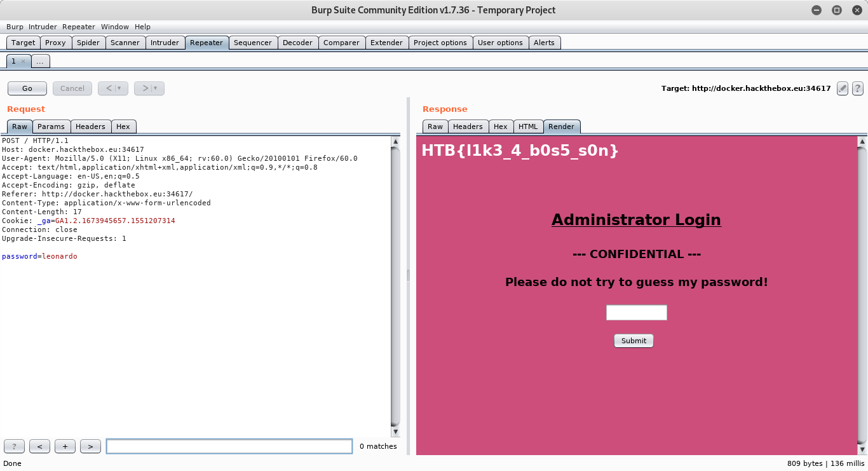The width and height of the screenshot is (868, 471).
Task: Open history back dropdown arrow
Action: pyautogui.click(x=119, y=88)
